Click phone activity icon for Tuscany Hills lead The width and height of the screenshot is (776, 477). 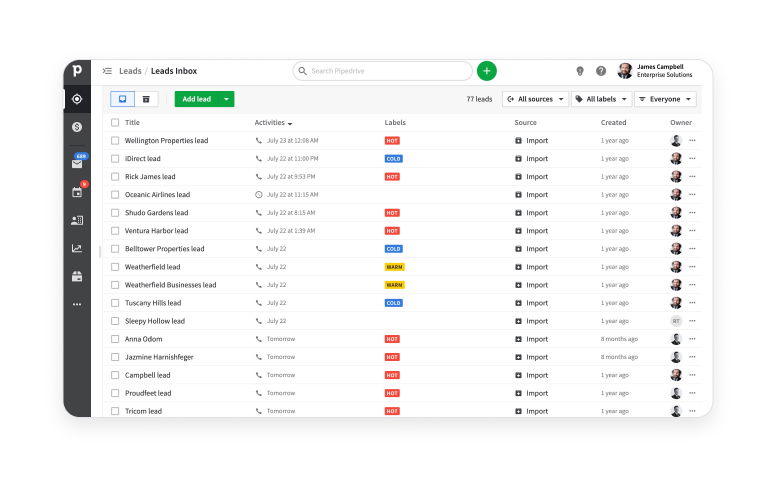click(x=258, y=303)
